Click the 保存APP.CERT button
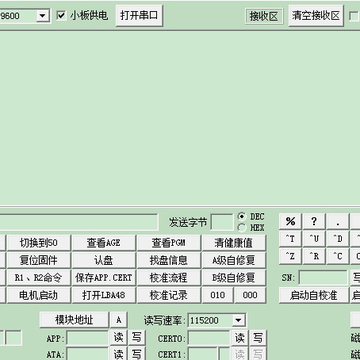Viewport: 360px width, 360px height. pos(104,278)
